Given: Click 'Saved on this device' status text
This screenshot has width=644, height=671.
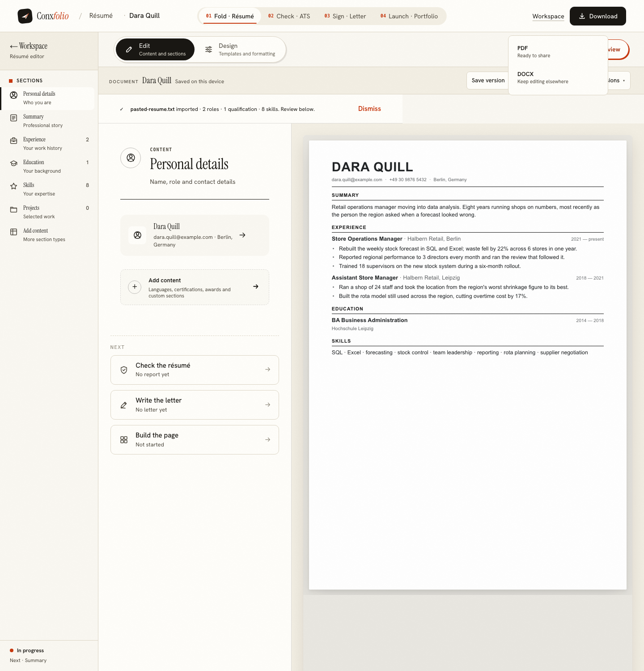Looking at the screenshot, I should tap(199, 81).
